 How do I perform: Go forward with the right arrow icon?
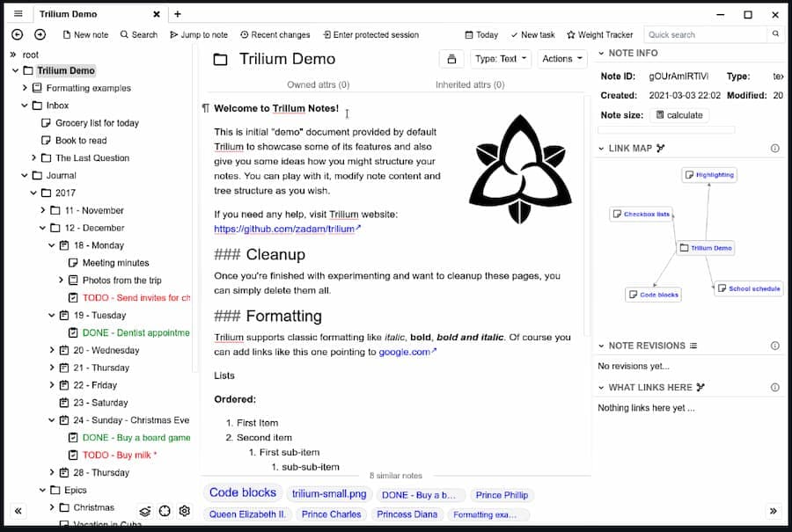coord(40,34)
